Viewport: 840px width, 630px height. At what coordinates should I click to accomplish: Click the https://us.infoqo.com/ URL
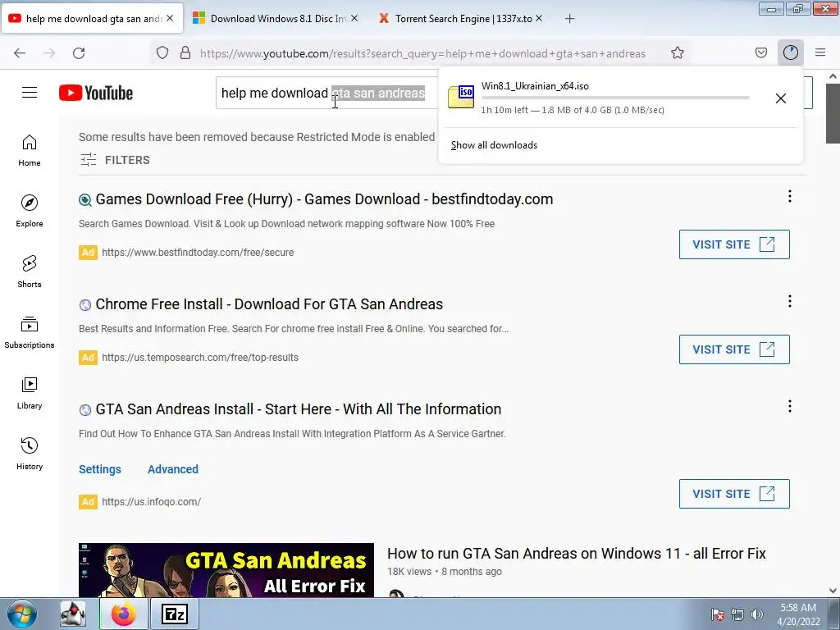pos(151,502)
